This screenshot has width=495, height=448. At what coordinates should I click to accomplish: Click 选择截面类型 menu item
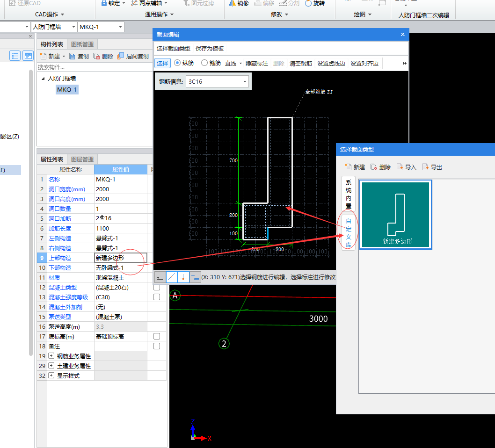click(174, 48)
